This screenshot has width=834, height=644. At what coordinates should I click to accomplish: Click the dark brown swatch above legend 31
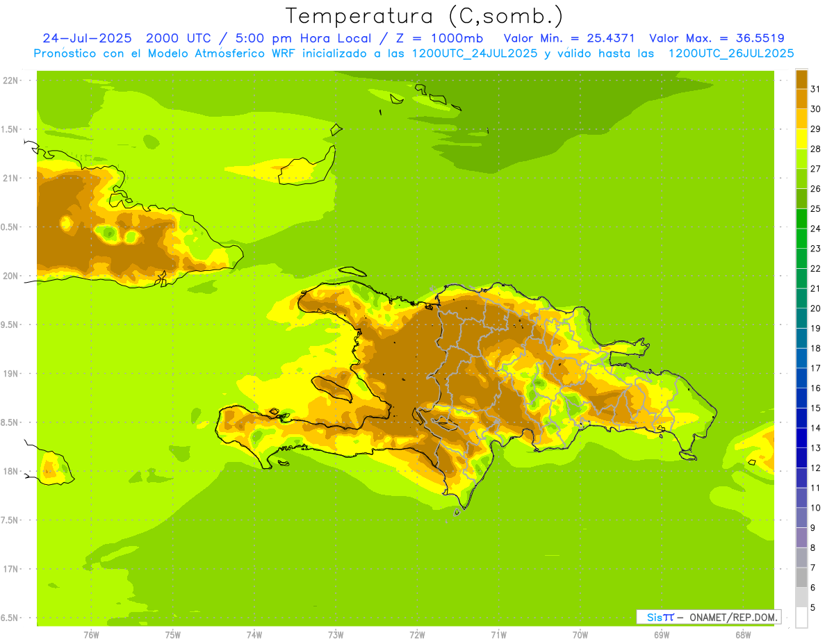pos(801,79)
